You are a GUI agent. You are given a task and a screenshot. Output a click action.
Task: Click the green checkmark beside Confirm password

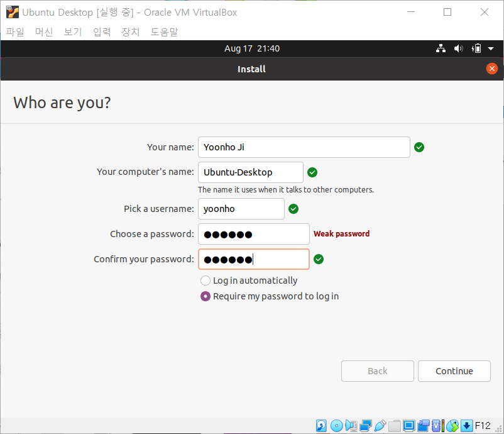[319, 259]
